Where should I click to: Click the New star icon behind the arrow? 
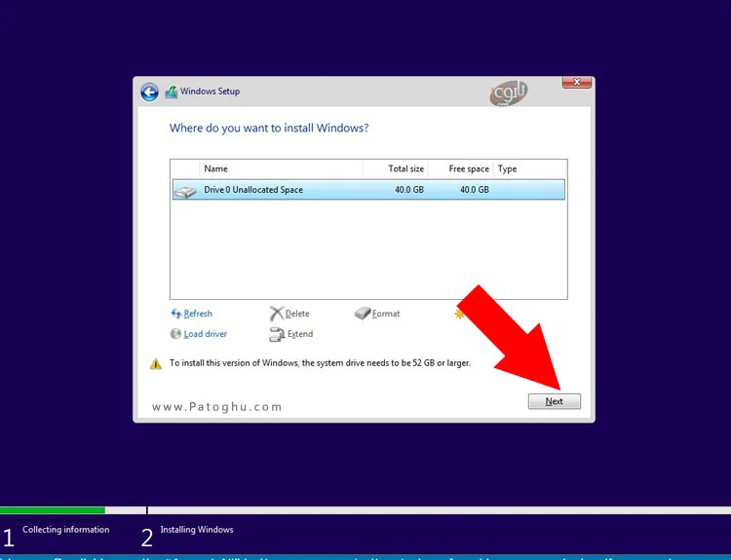tap(459, 314)
